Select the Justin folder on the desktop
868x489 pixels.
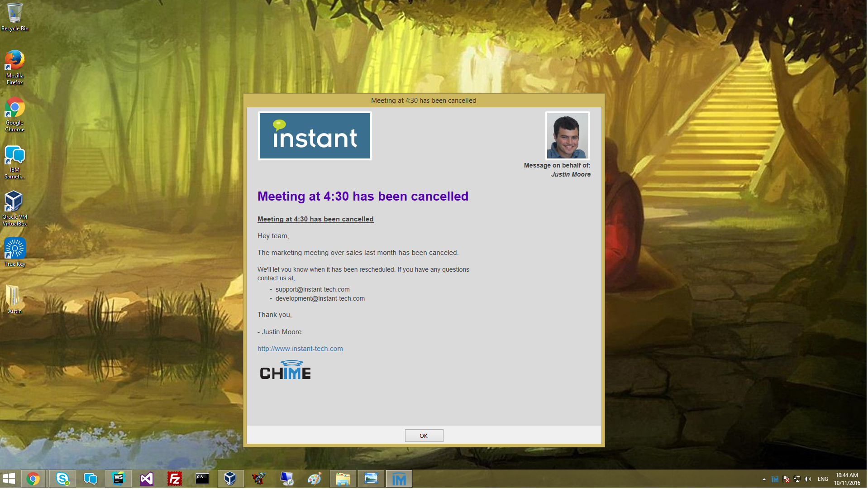click(x=15, y=299)
